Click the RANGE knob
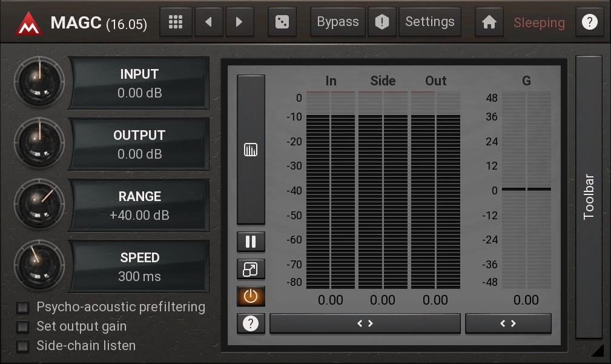611x364 pixels. tap(39, 205)
